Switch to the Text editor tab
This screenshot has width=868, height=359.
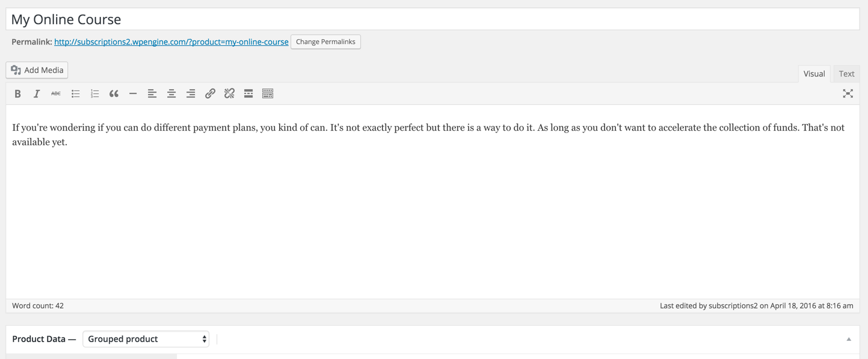[846, 74]
